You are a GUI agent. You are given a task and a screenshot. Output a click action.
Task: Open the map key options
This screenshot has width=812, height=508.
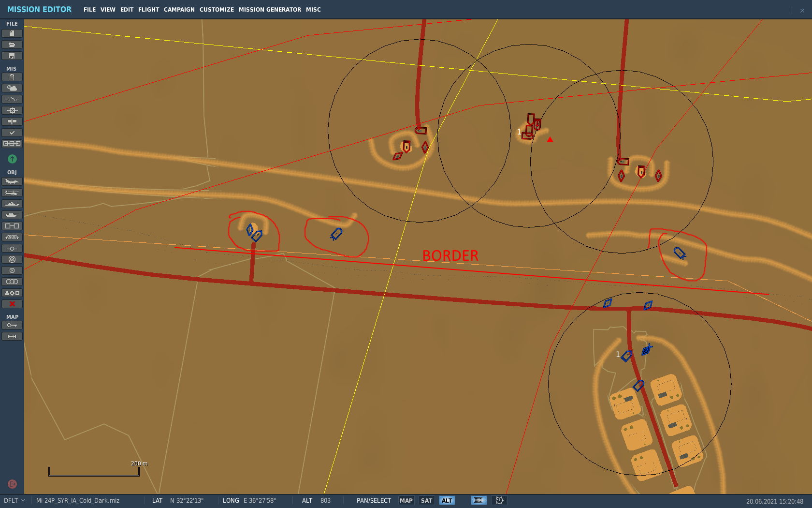click(x=12, y=325)
